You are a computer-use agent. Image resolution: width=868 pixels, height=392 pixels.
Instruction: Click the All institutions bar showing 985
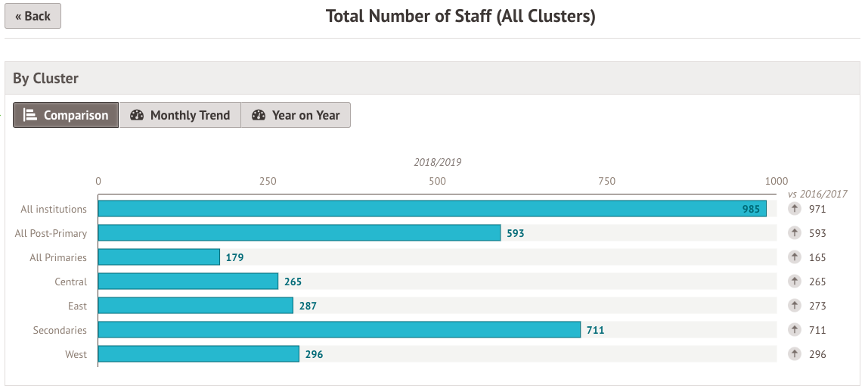tap(432, 209)
